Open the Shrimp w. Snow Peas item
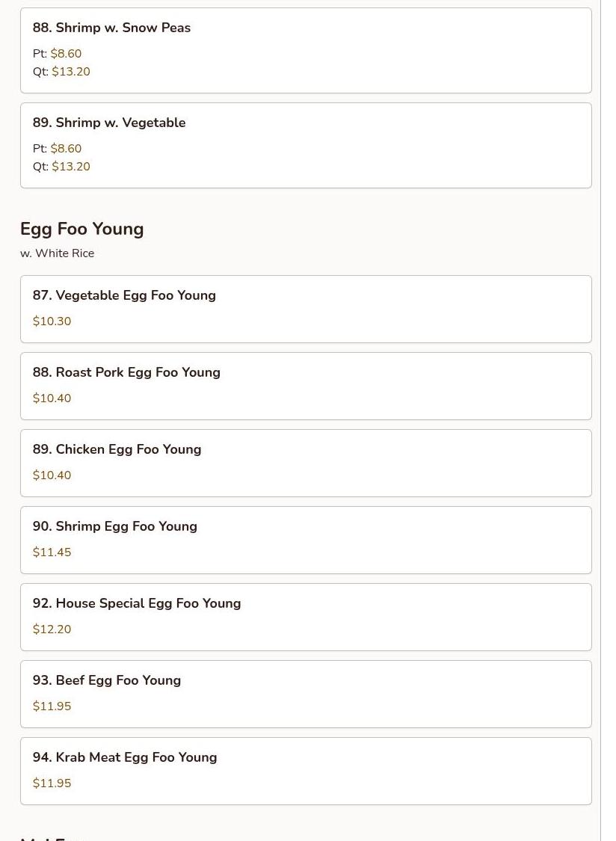The image size is (616, 841). [x=111, y=28]
